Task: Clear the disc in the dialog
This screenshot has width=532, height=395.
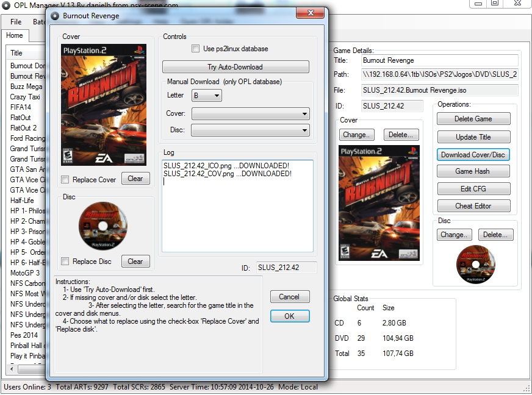Action: point(135,262)
